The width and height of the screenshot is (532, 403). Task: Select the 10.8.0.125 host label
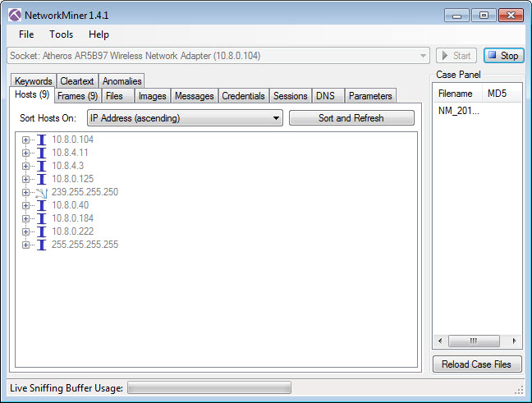(x=72, y=179)
